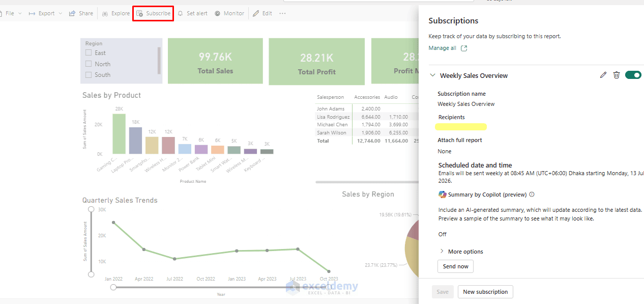The height and width of the screenshot is (304, 644).
Task: Click the Oct 2023 data point on trend line
Action: pyautogui.click(x=329, y=271)
